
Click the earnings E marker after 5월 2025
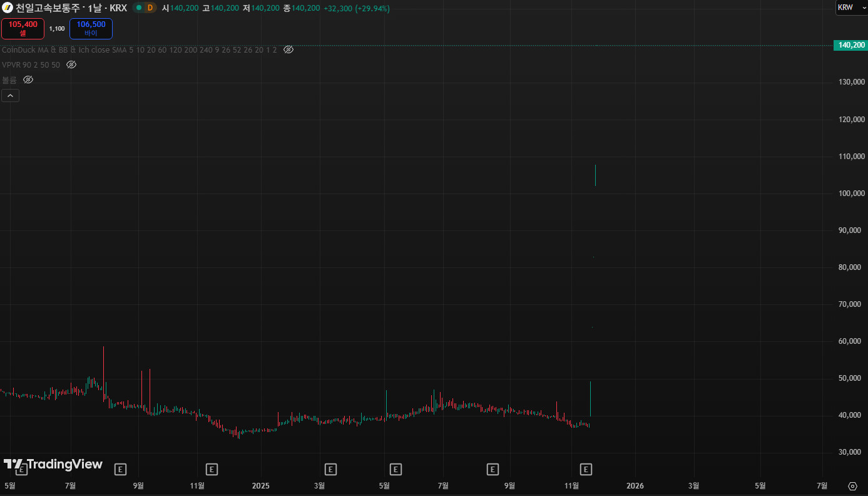396,468
